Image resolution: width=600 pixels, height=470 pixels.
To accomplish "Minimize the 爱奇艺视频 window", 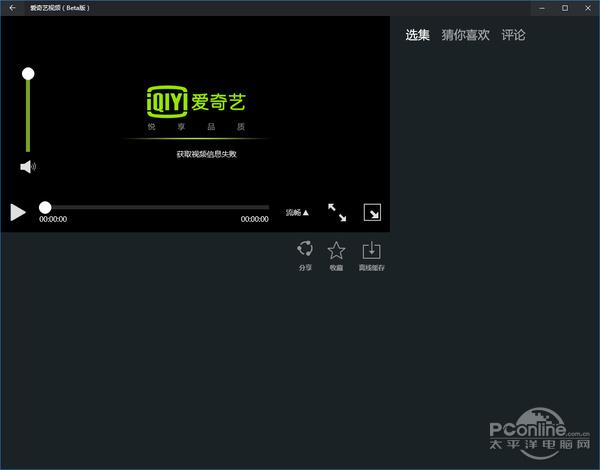I will pyautogui.click(x=542, y=8).
